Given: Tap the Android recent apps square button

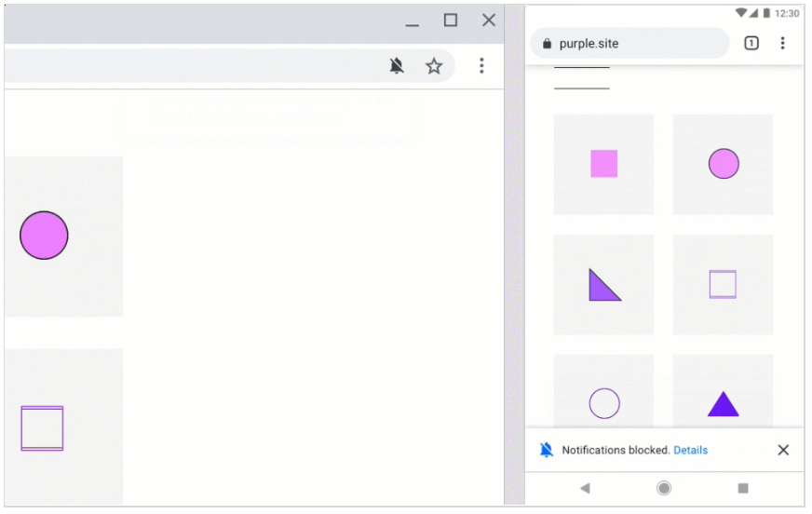Looking at the screenshot, I should (x=743, y=488).
